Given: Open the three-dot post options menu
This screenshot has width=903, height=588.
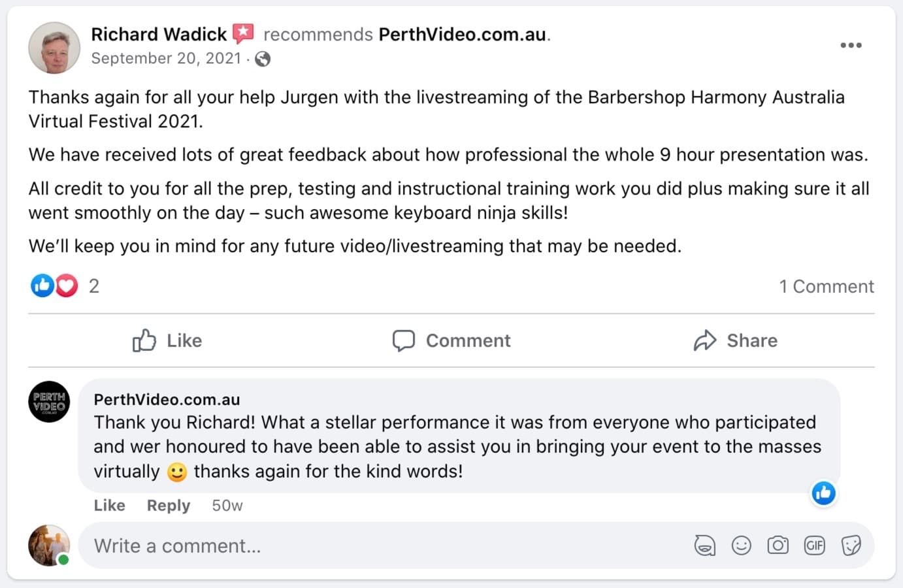Looking at the screenshot, I should (x=851, y=45).
